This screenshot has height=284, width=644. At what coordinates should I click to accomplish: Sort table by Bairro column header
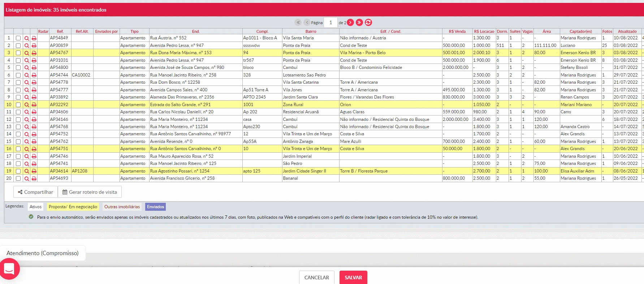coord(311,31)
